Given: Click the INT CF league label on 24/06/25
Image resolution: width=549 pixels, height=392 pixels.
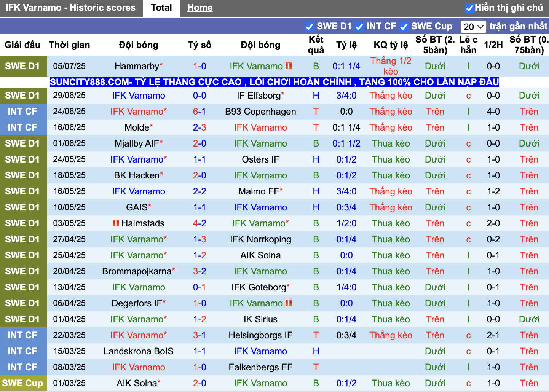Looking at the screenshot, I should 22,112.
